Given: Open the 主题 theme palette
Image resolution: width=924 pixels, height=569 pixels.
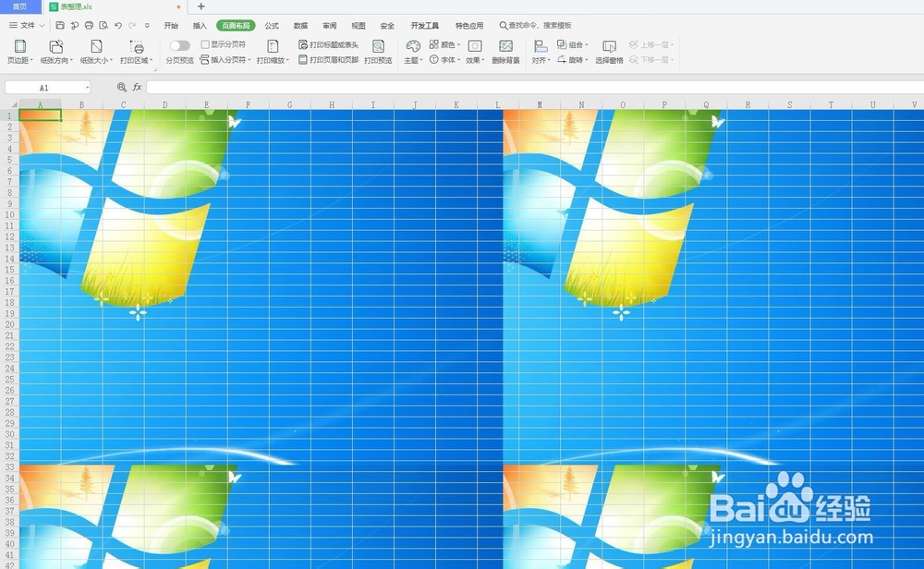Looking at the screenshot, I should 413,51.
